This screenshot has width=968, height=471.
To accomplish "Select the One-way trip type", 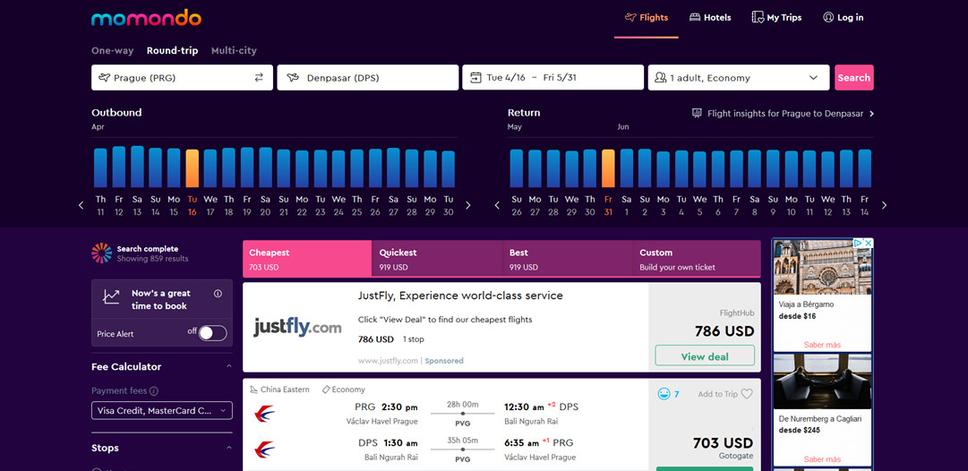I will click(112, 51).
